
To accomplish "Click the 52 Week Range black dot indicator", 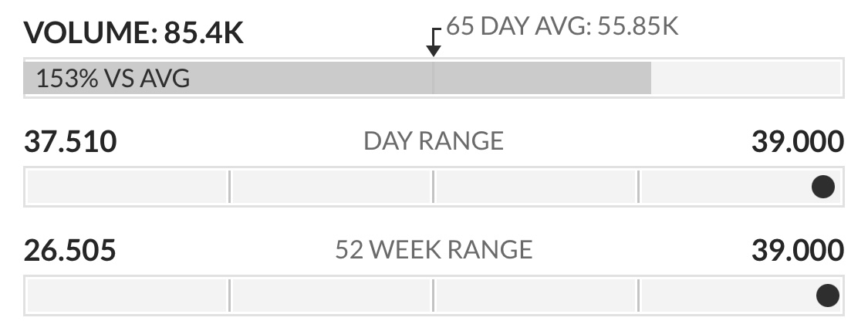I will click(828, 295).
